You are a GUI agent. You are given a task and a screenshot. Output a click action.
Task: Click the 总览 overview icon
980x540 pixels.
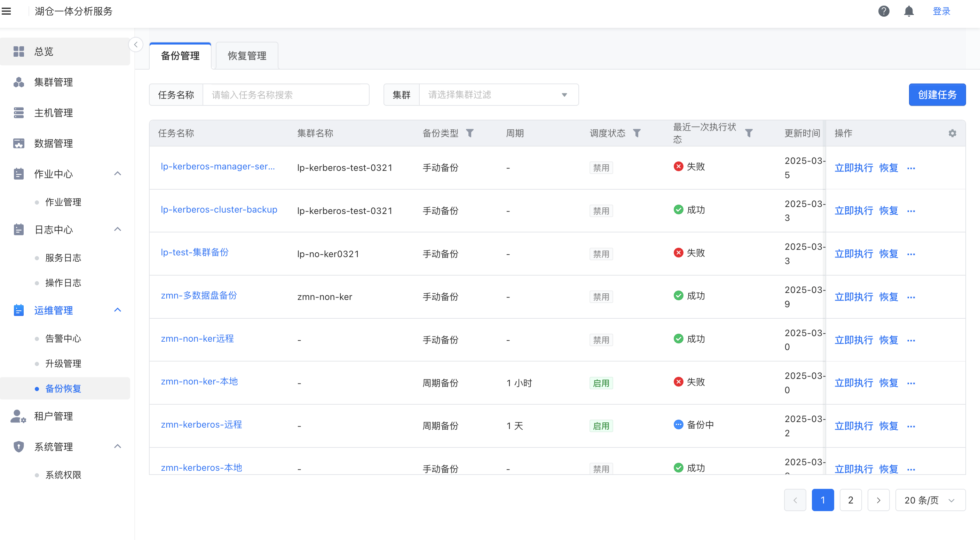click(19, 51)
